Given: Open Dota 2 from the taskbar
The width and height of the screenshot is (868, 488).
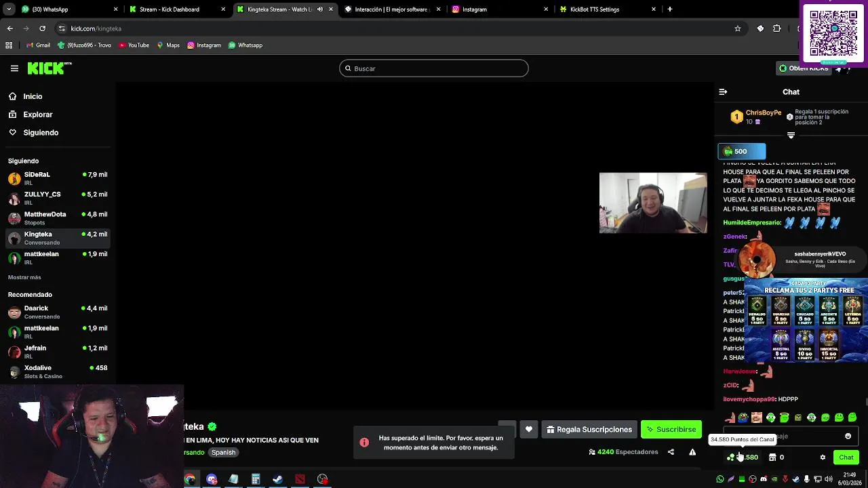Looking at the screenshot, I should tap(300, 479).
